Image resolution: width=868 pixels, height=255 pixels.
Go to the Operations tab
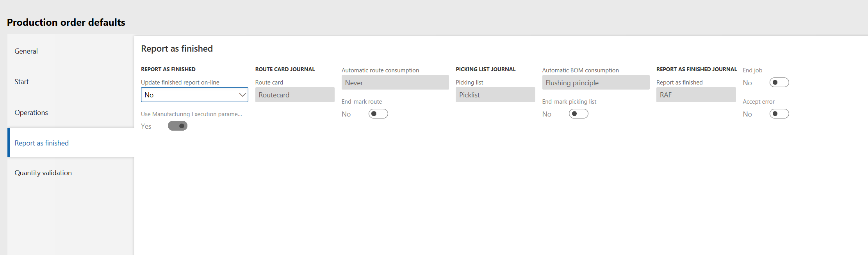click(31, 113)
